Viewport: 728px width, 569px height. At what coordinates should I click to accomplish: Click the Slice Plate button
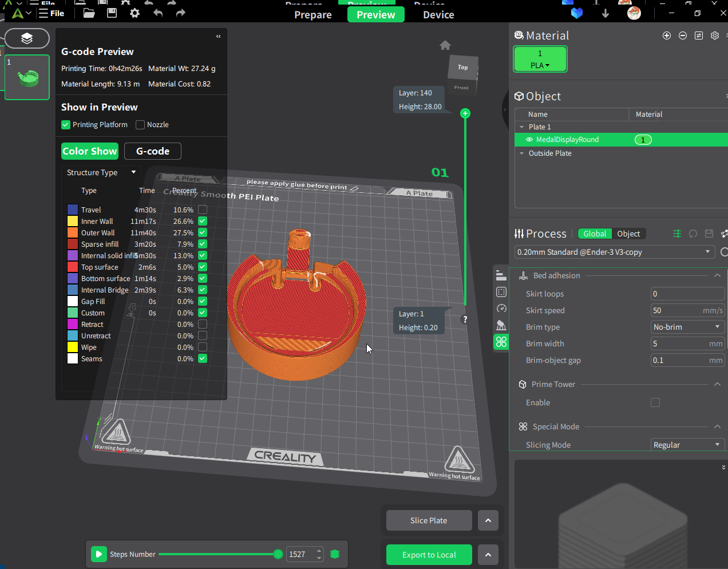click(429, 520)
